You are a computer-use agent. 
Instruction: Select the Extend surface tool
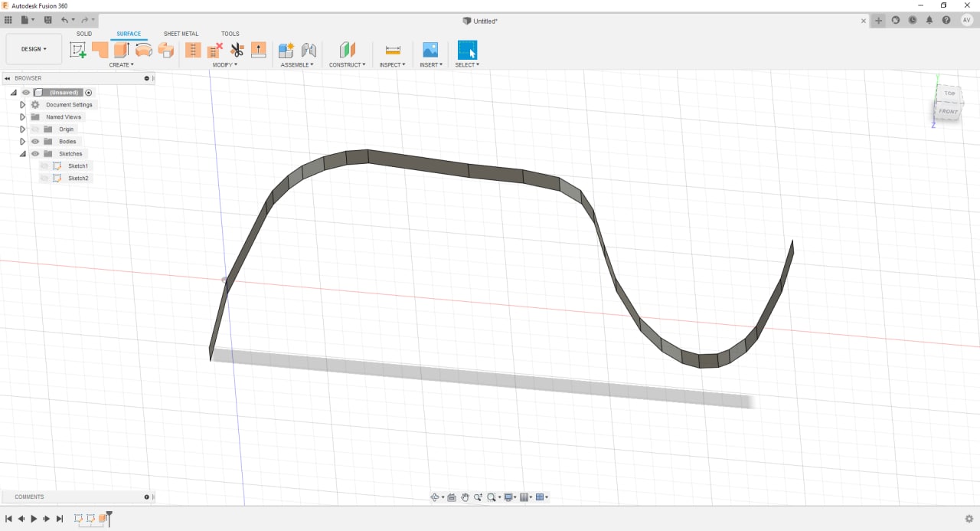259,50
